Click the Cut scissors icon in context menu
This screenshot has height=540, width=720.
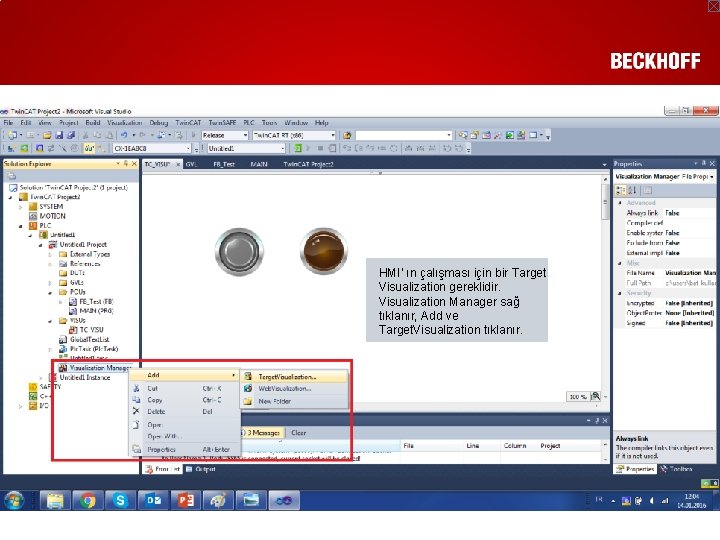point(136,388)
